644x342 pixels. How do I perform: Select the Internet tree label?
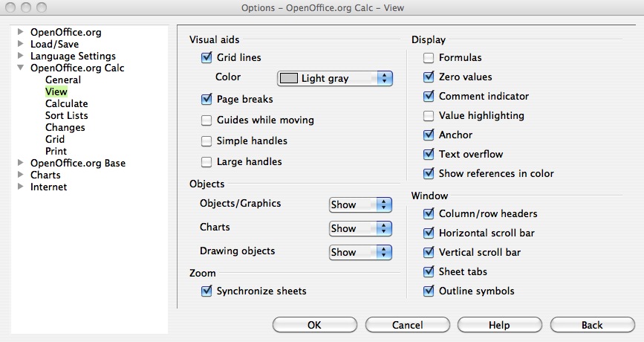(48, 187)
